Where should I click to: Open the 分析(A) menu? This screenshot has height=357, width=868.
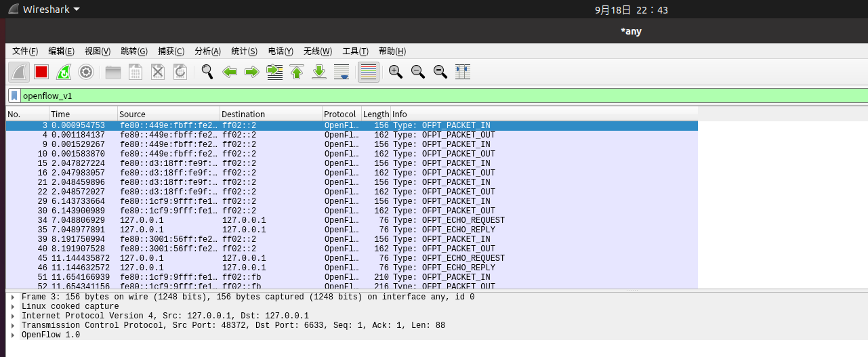tap(207, 51)
